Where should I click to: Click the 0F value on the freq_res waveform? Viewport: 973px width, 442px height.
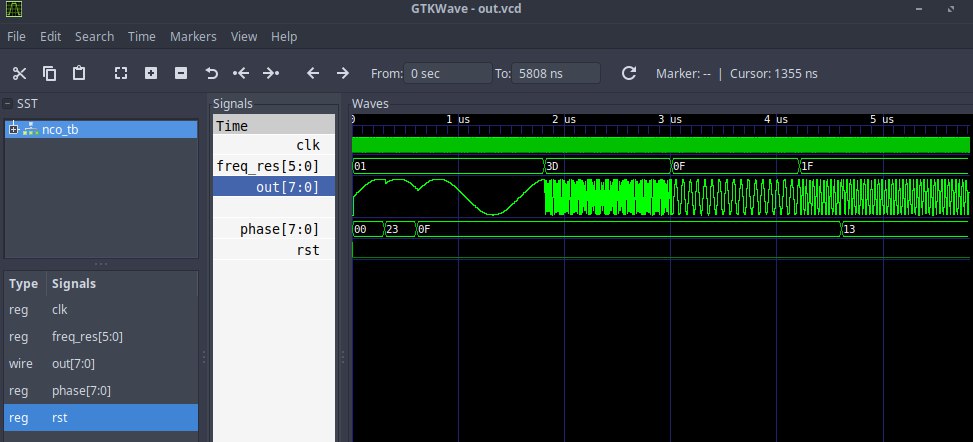[x=679, y=166]
